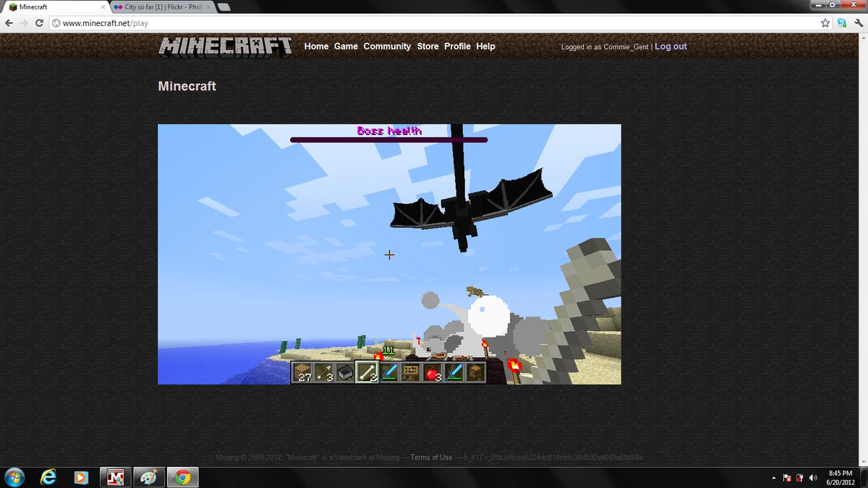Expand hidden icons in the system tray
This screenshot has width=868, height=488.
coord(774,477)
